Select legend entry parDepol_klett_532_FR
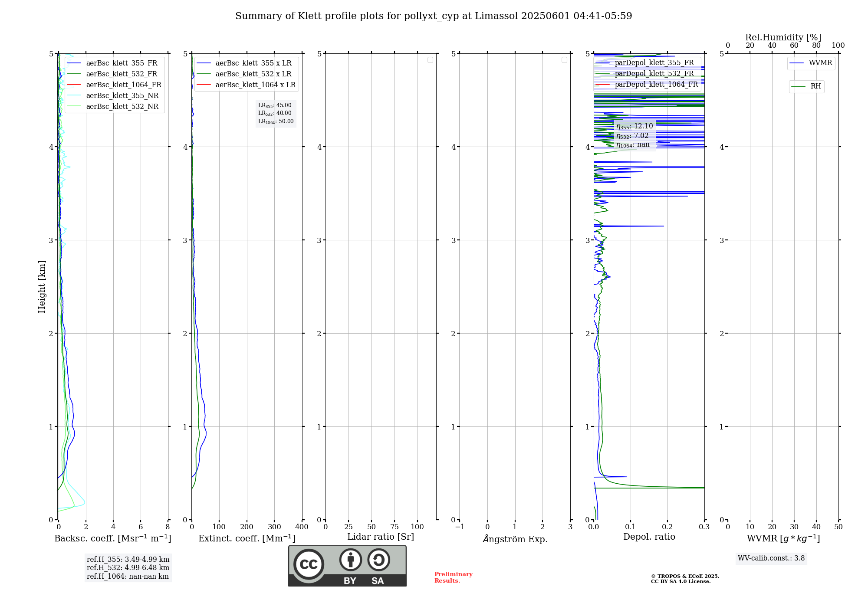This screenshot has width=868, height=590. pyautogui.click(x=646, y=74)
